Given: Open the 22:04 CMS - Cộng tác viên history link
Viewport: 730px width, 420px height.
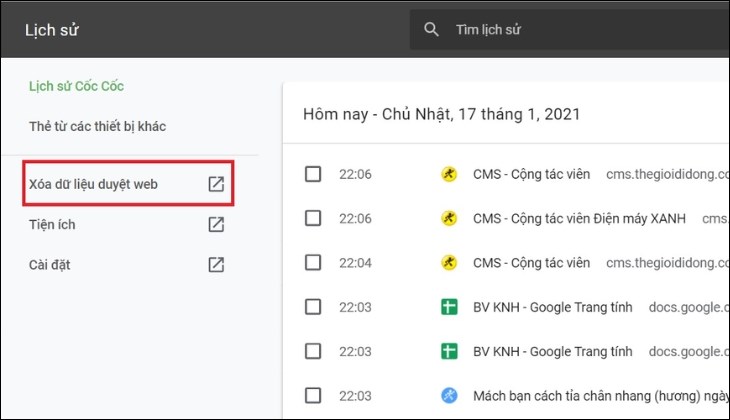Looking at the screenshot, I should click(532, 263).
